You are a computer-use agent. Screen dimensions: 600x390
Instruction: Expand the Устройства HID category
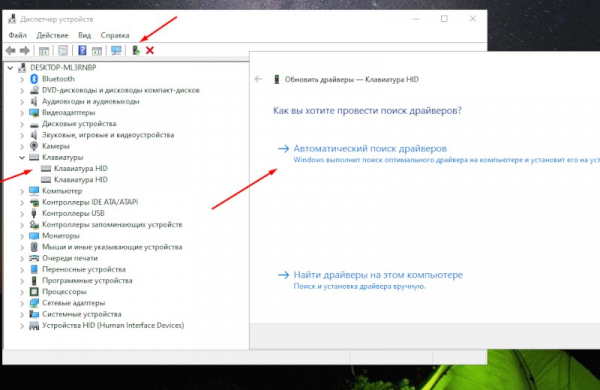pos(22,326)
